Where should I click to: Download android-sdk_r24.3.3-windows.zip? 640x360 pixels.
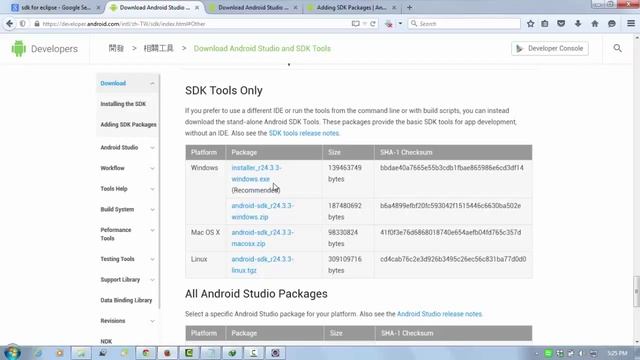pos(262,211)
